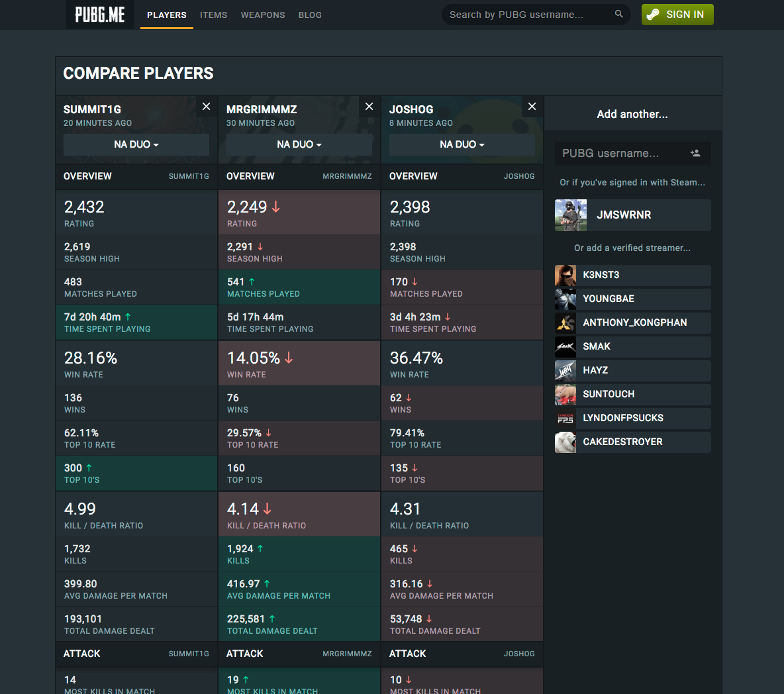Add streamer K3NST3

pos(632,275)
